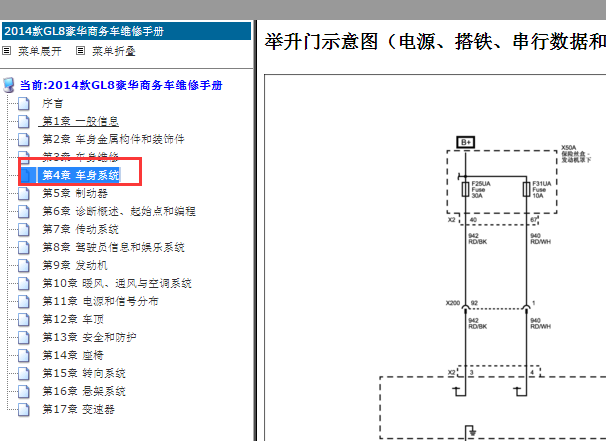Click the page icon beside 第14章 座椅
This screenshot has width=606, height=441.
pos(24,355)
